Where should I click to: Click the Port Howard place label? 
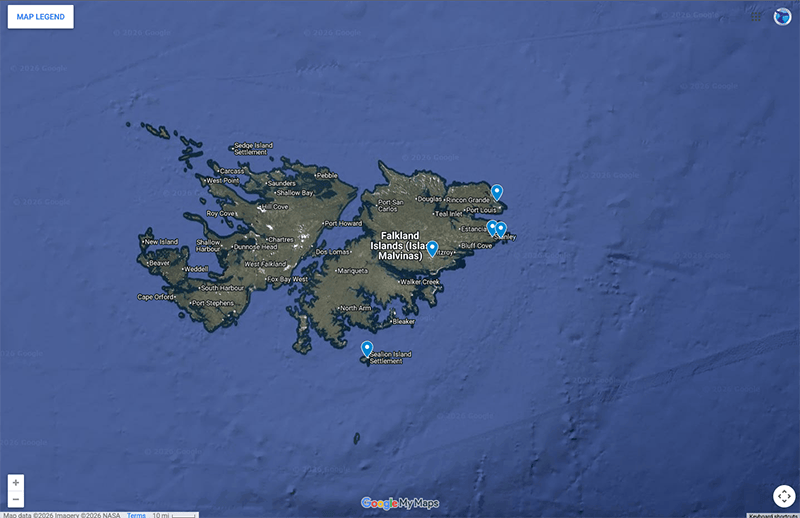[x=344, y=223]
